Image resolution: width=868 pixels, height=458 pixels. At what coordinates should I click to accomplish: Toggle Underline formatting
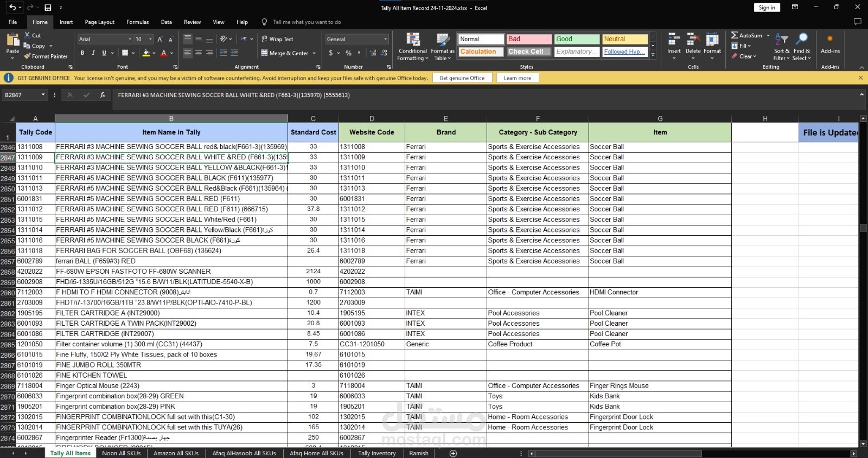pyautogui.click(x=104, y=53)
